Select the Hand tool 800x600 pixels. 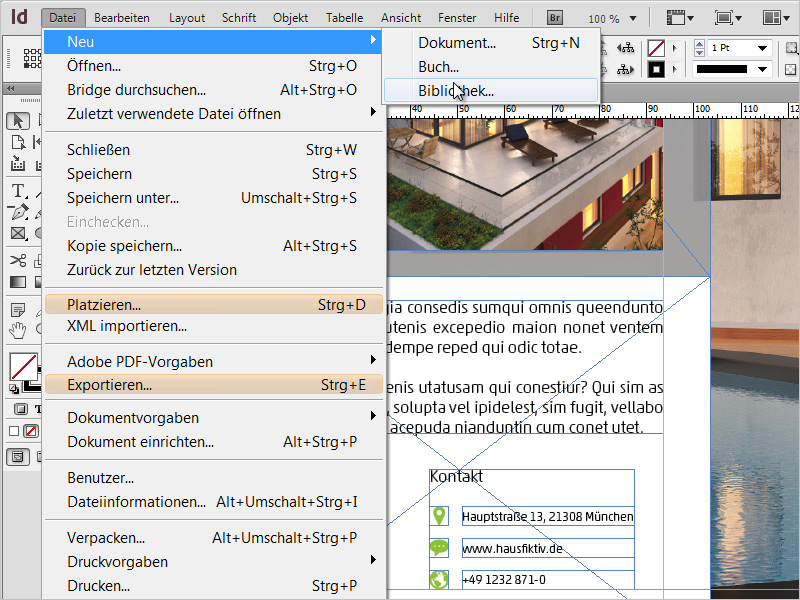click(x=18, y=330)
